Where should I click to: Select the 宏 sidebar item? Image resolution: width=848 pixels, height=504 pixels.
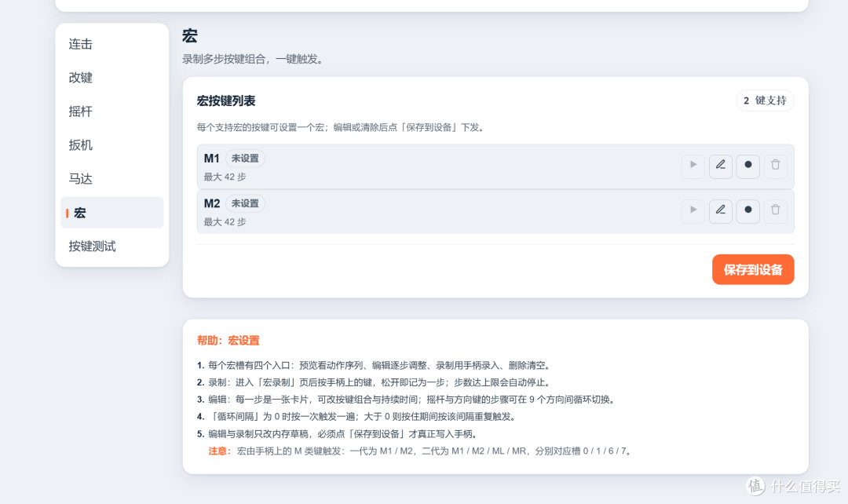tap(112, 213)
